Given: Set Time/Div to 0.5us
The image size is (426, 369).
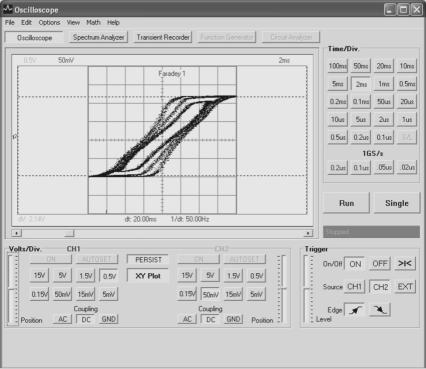Looking at the screenshot, I should (338, 137).
